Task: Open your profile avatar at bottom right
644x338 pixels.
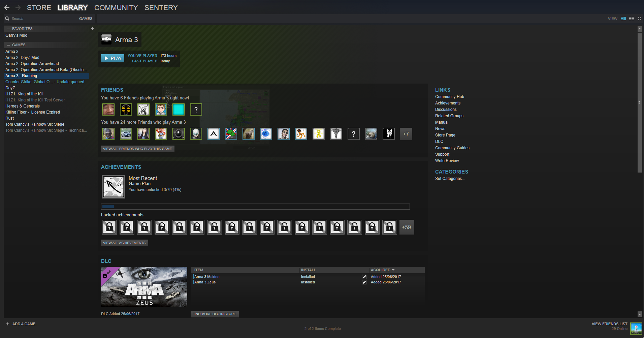Action: coord(636,328)
